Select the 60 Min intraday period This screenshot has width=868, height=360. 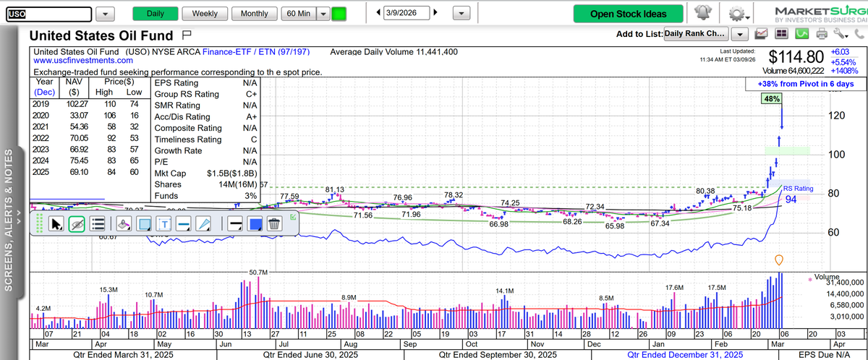tap(299, 14)
